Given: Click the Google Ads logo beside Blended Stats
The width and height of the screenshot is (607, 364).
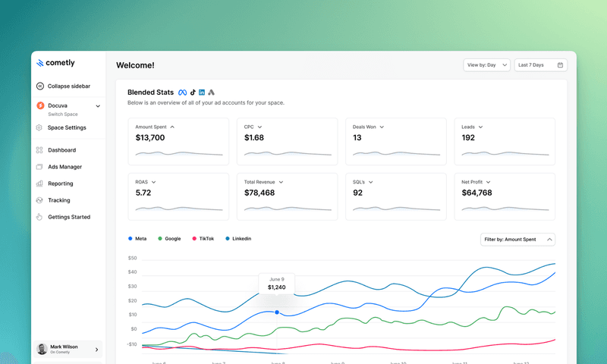Looking at the screenshot, I should (x=211, y=93).
